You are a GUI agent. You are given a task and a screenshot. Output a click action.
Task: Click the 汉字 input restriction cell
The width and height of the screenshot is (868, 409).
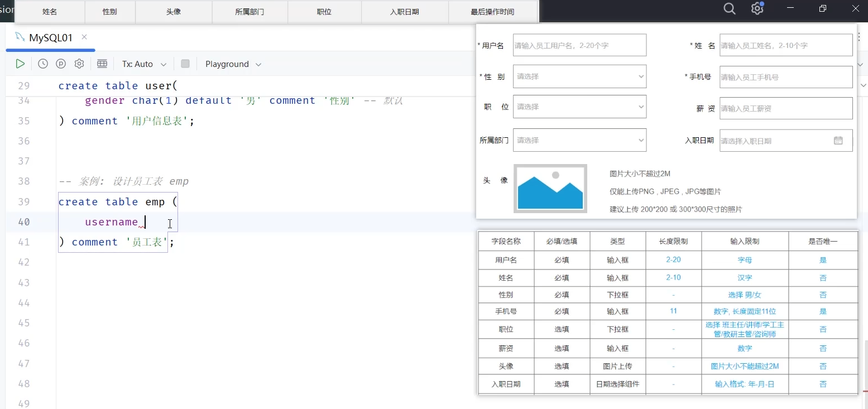coord(745,278)
